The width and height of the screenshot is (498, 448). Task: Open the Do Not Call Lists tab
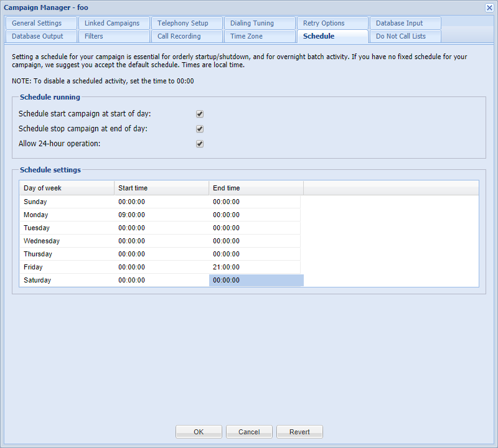[x=401, y=36]
